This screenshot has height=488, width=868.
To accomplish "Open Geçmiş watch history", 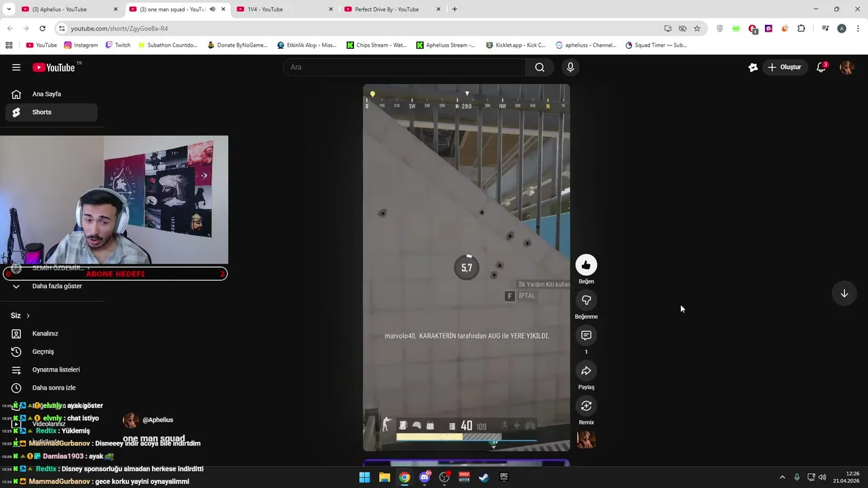I will pos(52,352).
